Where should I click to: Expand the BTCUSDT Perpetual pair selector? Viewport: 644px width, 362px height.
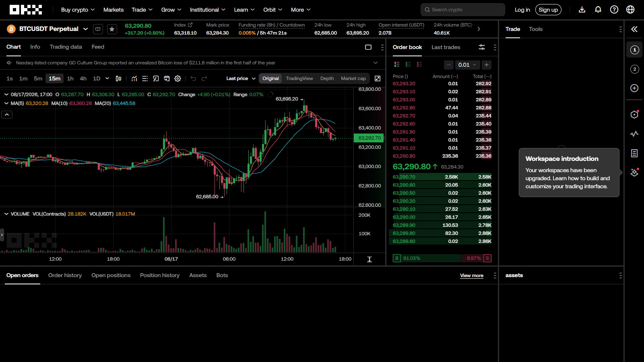click(x=85, y=29)
